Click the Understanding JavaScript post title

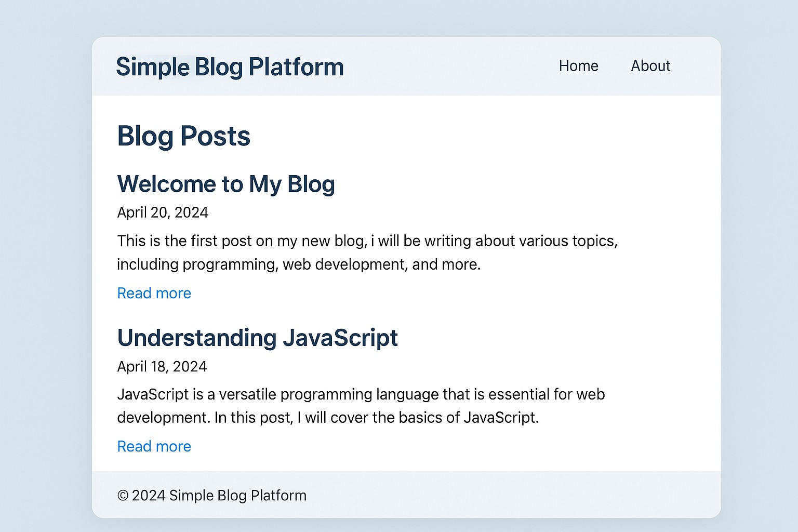[x=258, y=338]
